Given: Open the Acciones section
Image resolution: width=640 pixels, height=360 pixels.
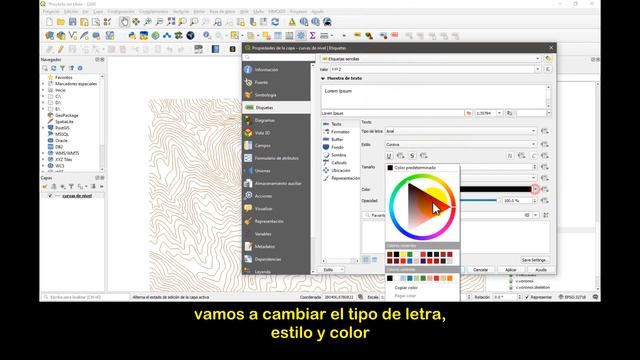Looking at the screenshot, I should 276,196.
